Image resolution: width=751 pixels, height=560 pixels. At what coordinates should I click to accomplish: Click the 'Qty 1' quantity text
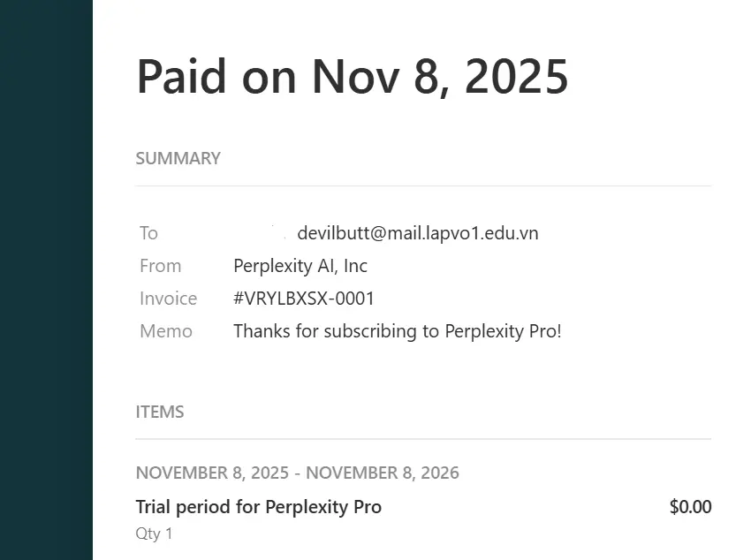[x=154, y=534]
